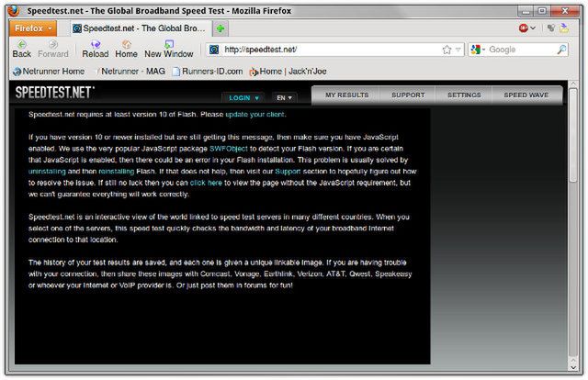This screenshot has width=588, height=380.
Task: Open the URL history dropdown arrow
Action: [x=458, y=50]
